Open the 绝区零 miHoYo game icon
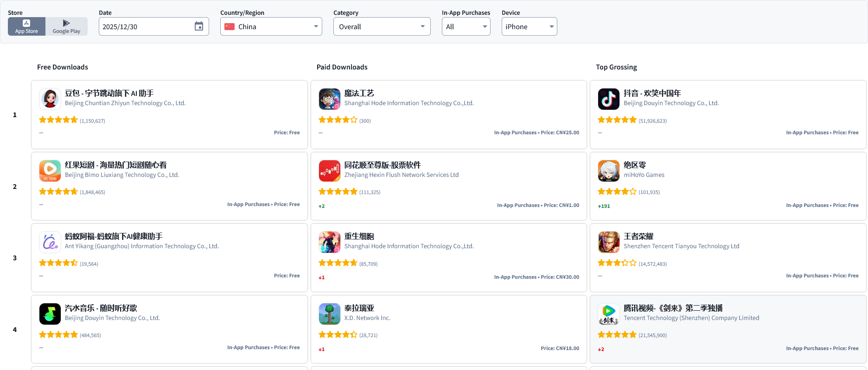Screen dimensions: 868x370 point(609,171)
